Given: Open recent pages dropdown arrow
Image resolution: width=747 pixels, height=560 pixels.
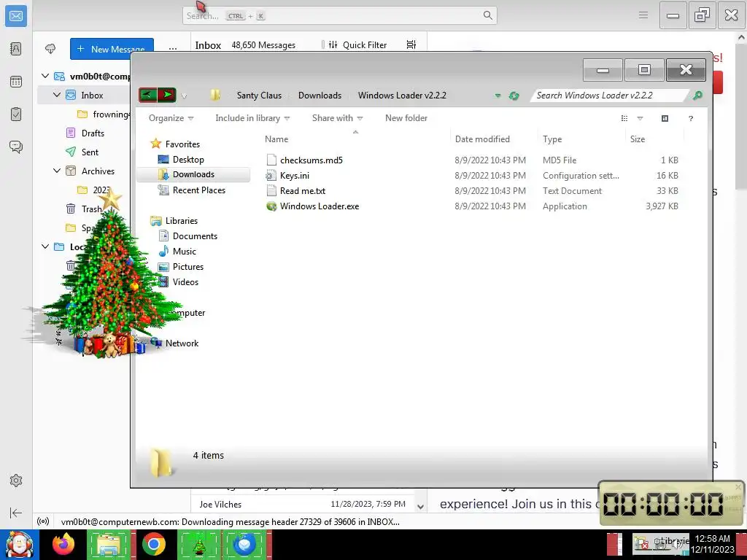Looking at the screenshot, I should 184,96.
